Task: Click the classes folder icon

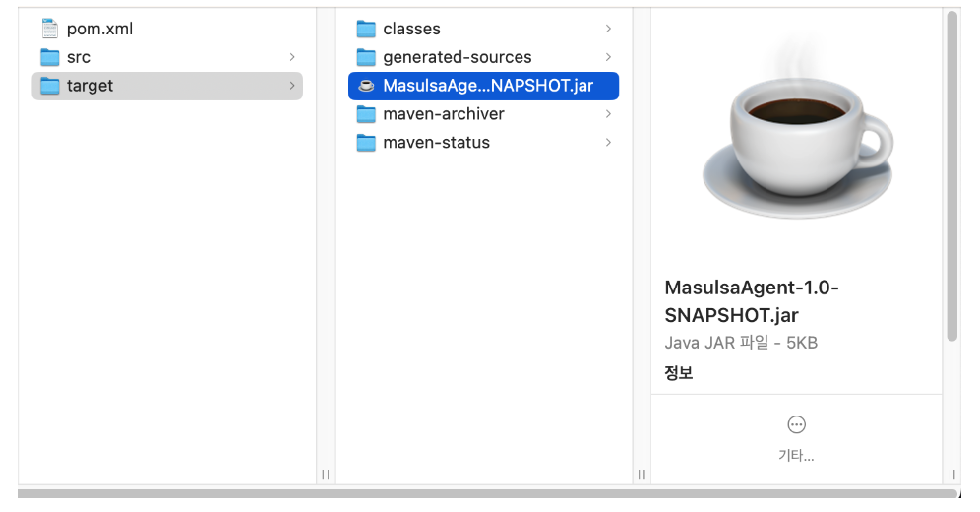Action: 366,29
